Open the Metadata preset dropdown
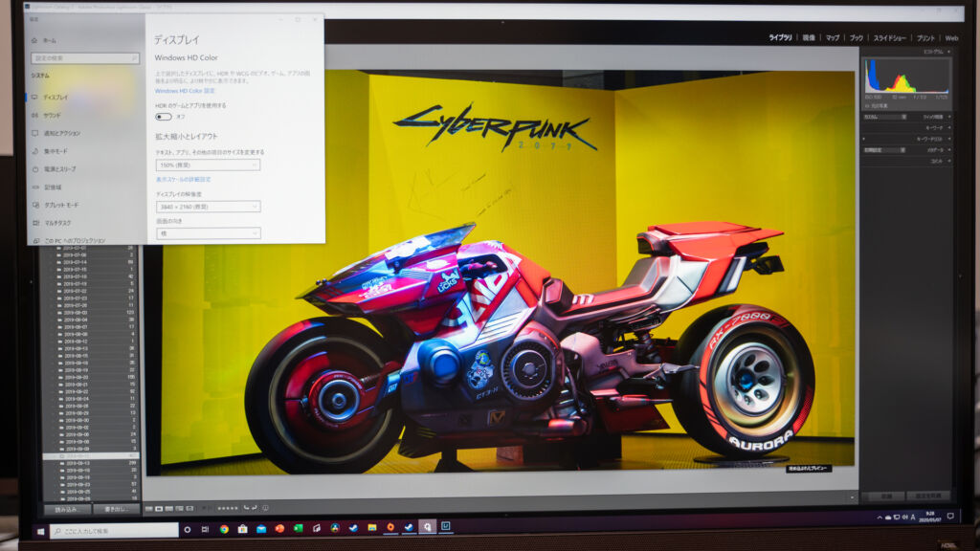 click(x=884, y=150)
